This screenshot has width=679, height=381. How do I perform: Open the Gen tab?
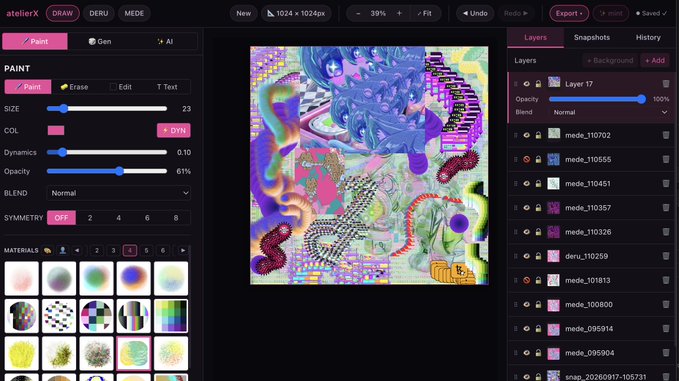100,42
